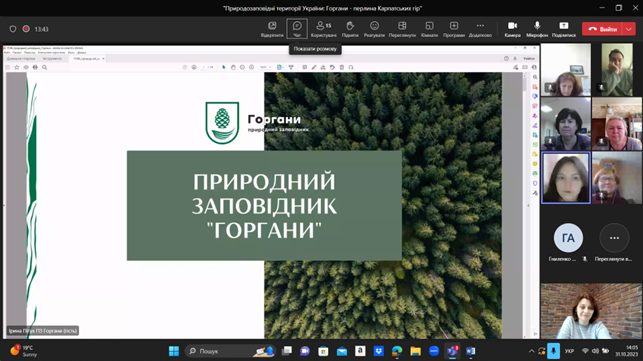This screenshot has height=361, width=643.
Task: Raise hand with the Підняти button
Action: tap(350, 29)
